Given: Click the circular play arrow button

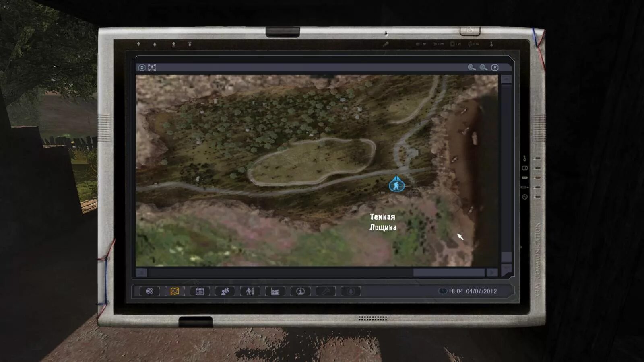Looking at the screenshot, I should point(495,68).
